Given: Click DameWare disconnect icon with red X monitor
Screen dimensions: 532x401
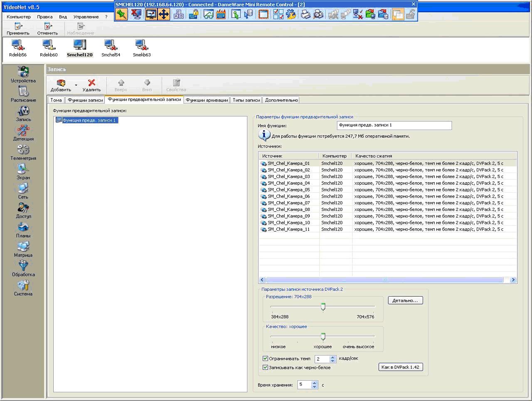Looking at the screenshot, I should tap(136, 15).
